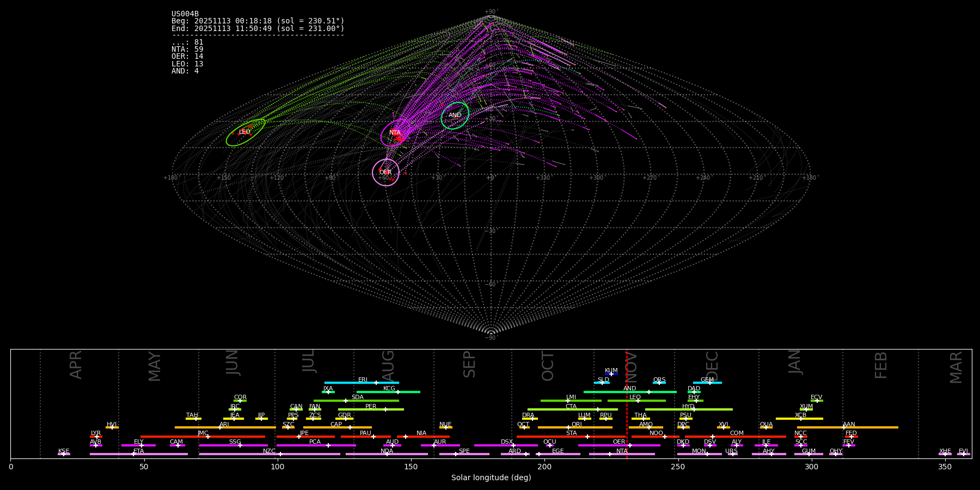
Task: Click the red STA shower bar
Action: [x=571, y=437]
